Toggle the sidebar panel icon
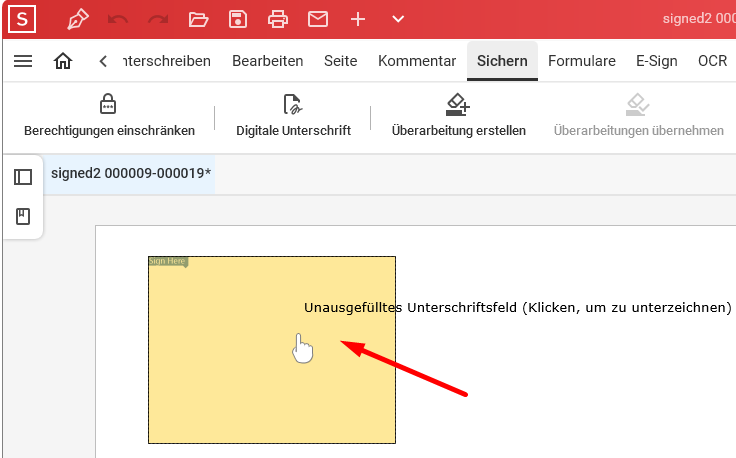Viewport: 736px width, 458px height. pyautogui.click(x=23, y=177)
